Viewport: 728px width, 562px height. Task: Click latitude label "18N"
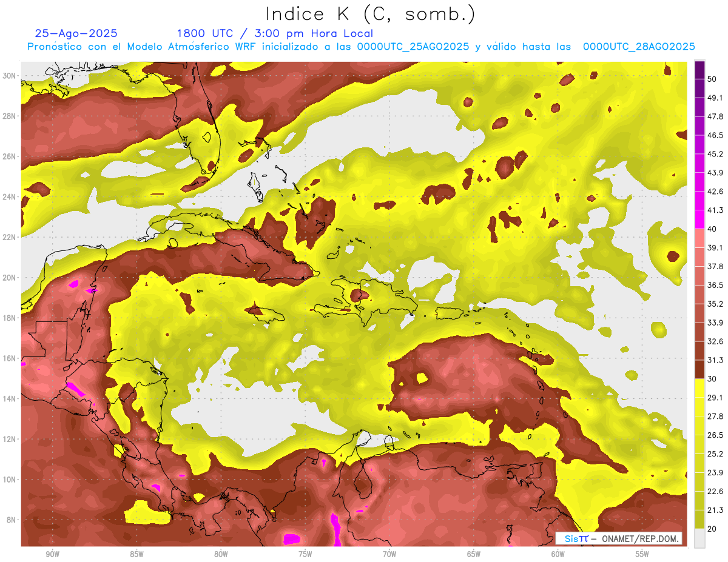pos(9,318)
